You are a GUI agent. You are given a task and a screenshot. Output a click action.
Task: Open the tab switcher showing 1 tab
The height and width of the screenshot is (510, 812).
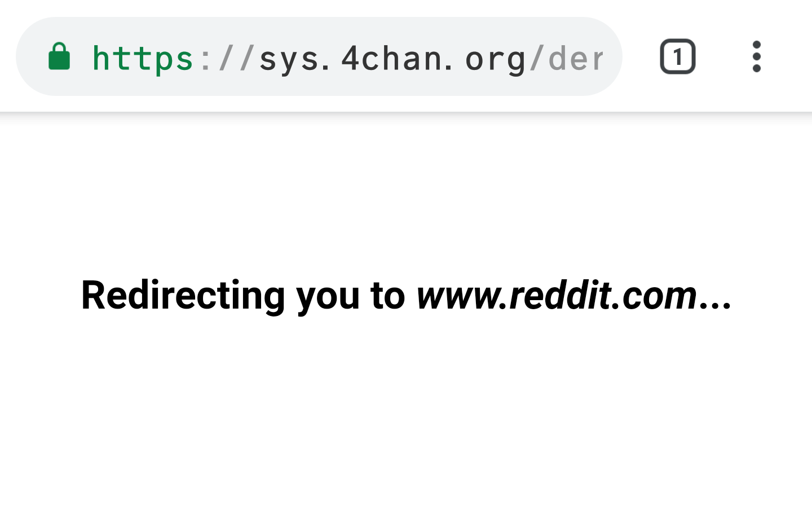click(677, 56)
